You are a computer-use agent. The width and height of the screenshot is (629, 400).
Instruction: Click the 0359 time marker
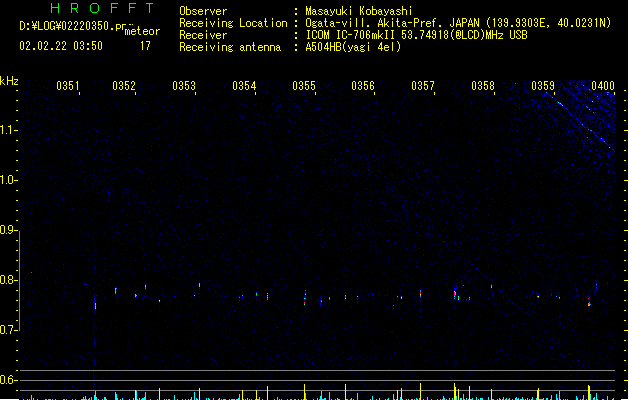click(543, 86)
